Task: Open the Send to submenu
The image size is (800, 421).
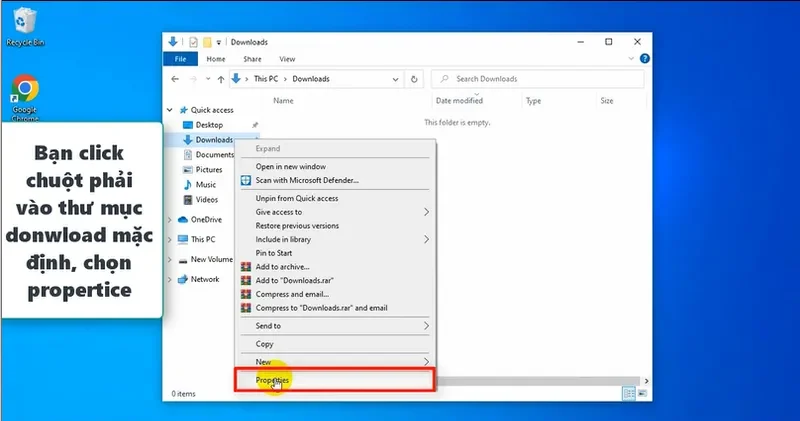Action: coord(335,326)
